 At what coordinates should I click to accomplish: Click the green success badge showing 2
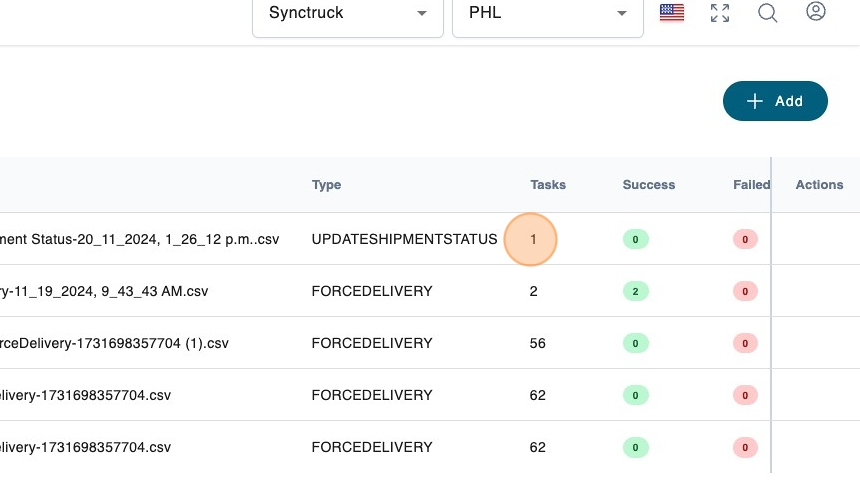pos(634,291)
